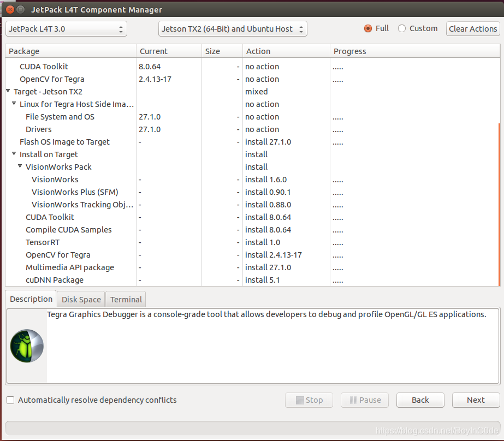Select the Multimedia API package row
This screenshot has width=504, height=441.
point(252,267)
